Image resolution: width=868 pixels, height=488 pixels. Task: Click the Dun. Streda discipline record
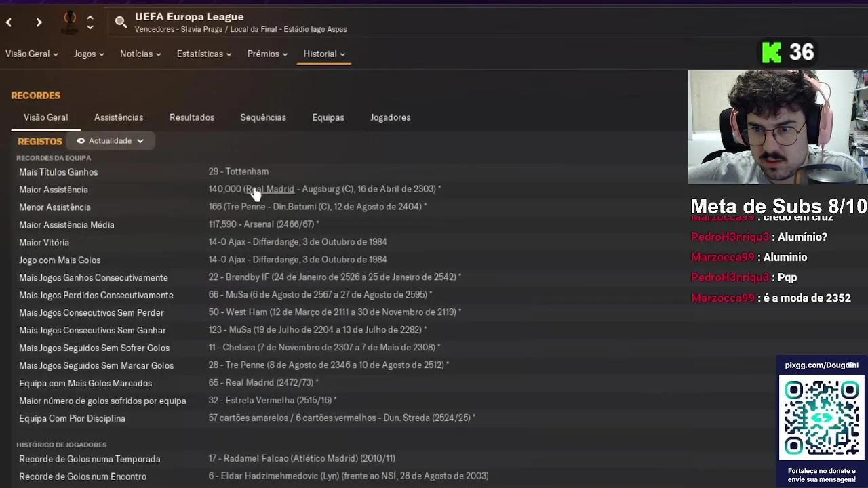tap(342, 418)
